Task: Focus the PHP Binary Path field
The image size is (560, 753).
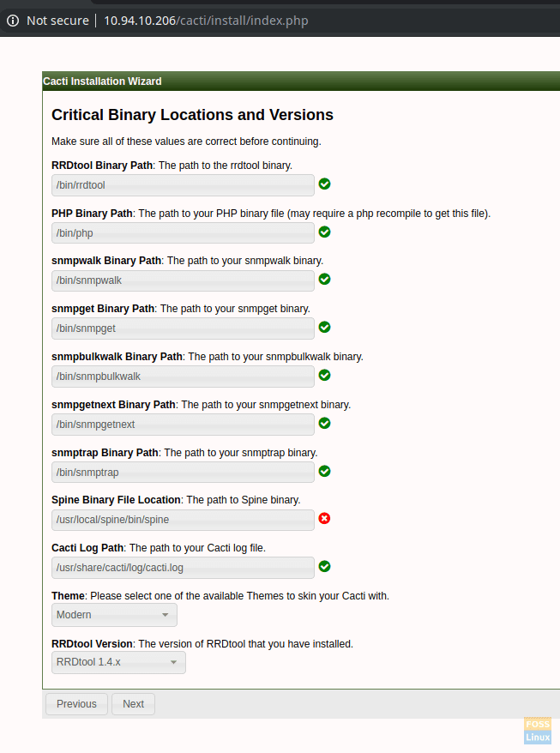Action: click(x=183, y=233)
